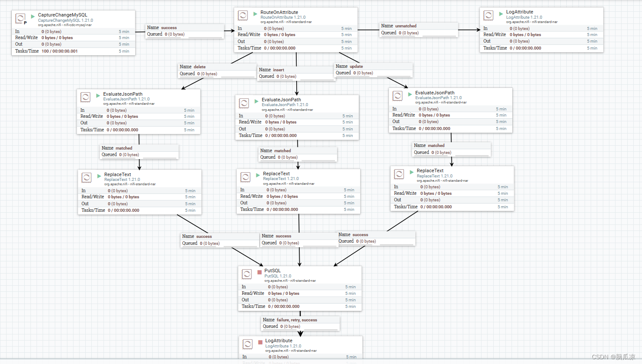Viewport: 642px width, 364px height.
Task: Click the red stopped square beside bottom LogAttribute
Action: point(261,342)
